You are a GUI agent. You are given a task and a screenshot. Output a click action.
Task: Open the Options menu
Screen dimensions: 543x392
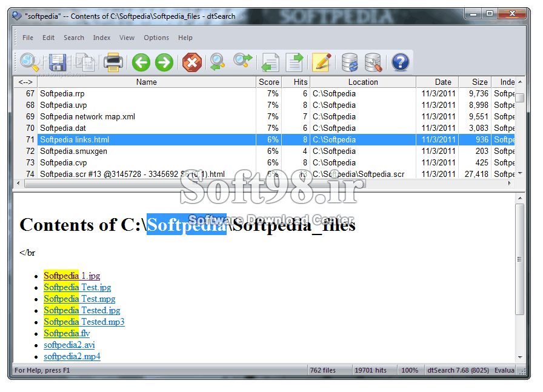click(x=156, y=38)
